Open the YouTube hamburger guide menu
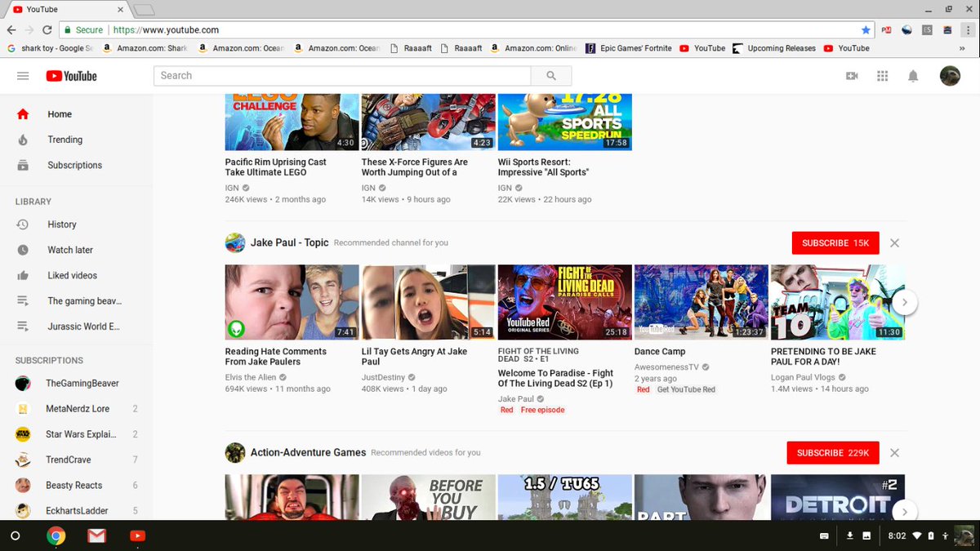The width and height of the screenshot is (980, 551). [x=23, y=76]
